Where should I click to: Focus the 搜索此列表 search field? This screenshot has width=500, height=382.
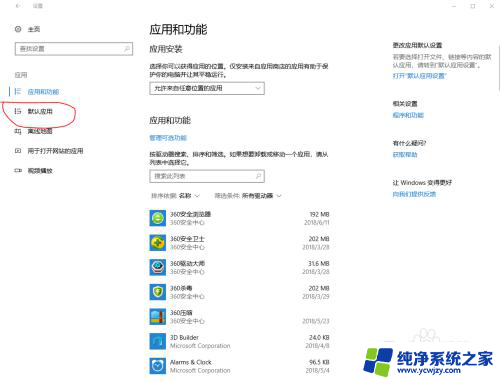pyautogui.click(x=207, y=176)
